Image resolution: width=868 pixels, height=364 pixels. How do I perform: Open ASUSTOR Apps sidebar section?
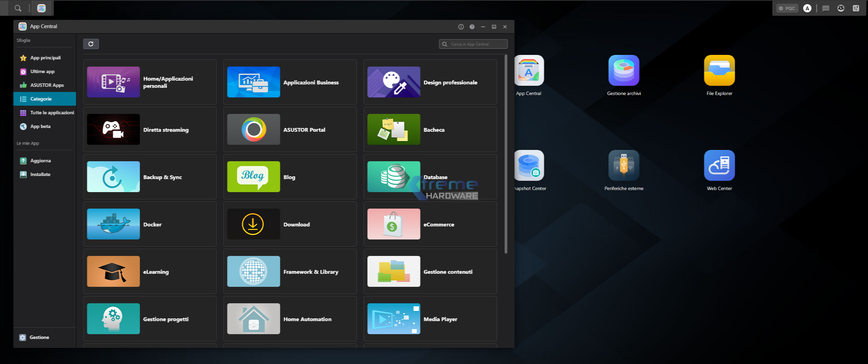tap(45, 85)
